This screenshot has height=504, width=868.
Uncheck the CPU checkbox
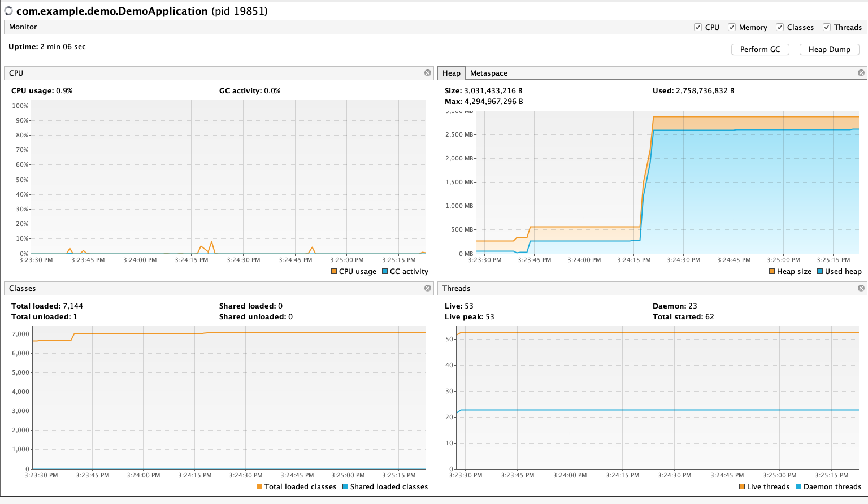(x=698, y=27)
